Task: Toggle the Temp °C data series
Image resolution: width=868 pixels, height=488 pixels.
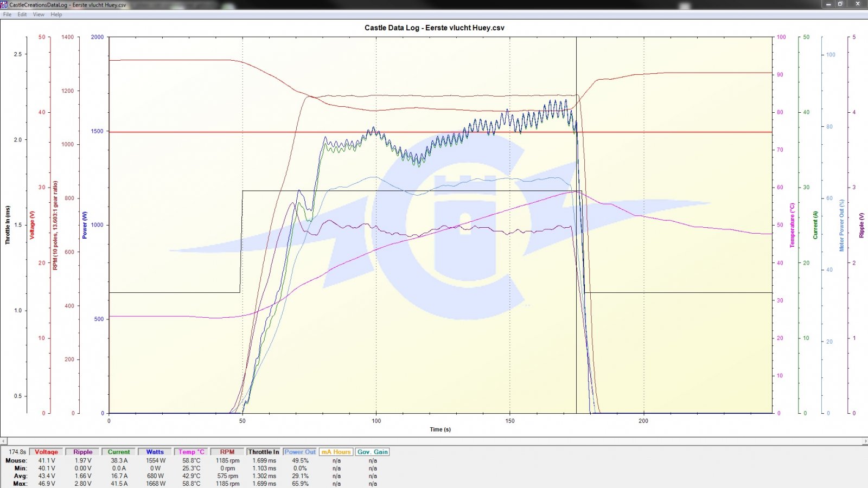Action: click(x=191, y=452)
